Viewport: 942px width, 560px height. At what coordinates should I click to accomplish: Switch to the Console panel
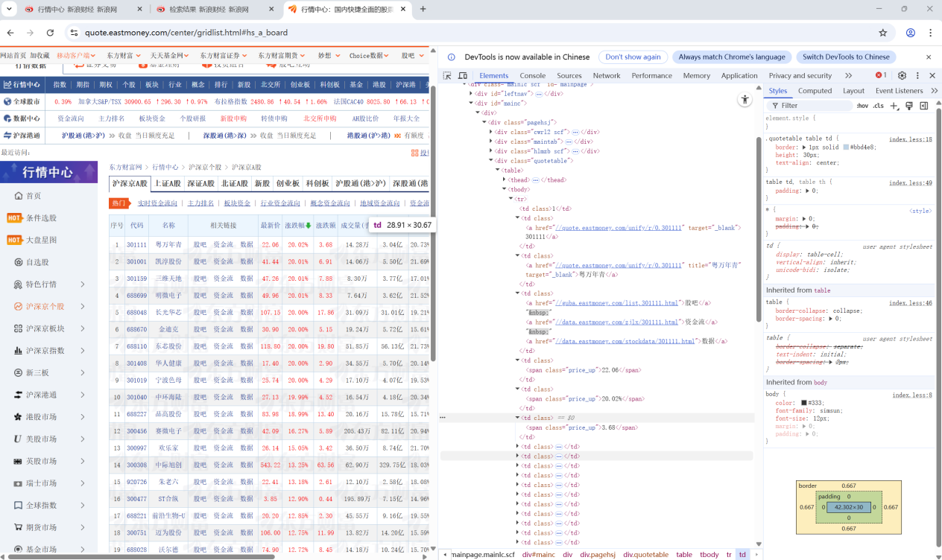point(532,76)
